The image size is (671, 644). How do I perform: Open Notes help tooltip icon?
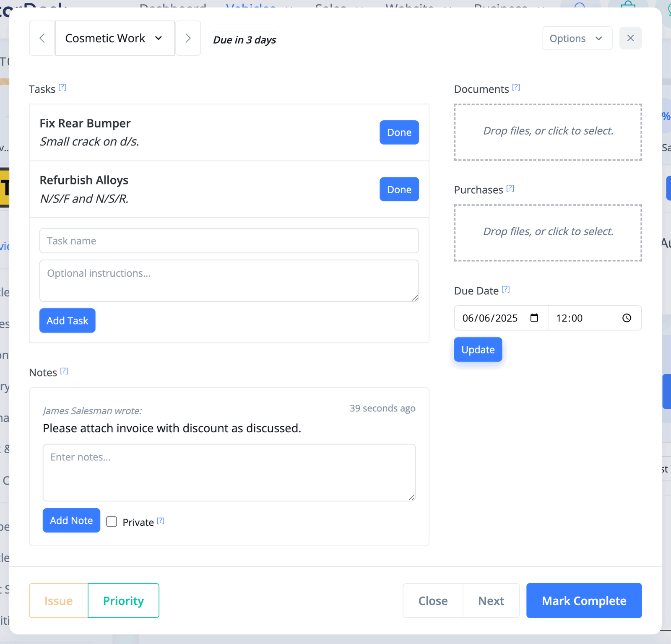click(64, 371)
